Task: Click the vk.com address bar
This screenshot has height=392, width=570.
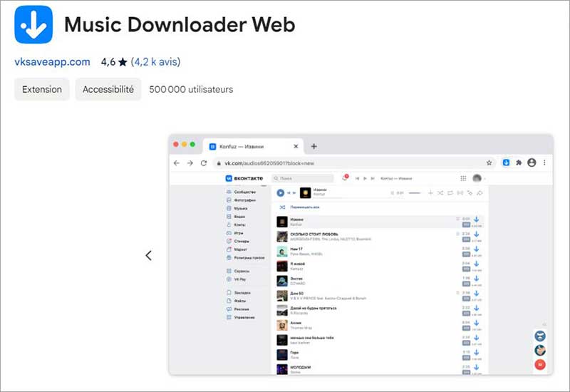Action: click(354, 163)
